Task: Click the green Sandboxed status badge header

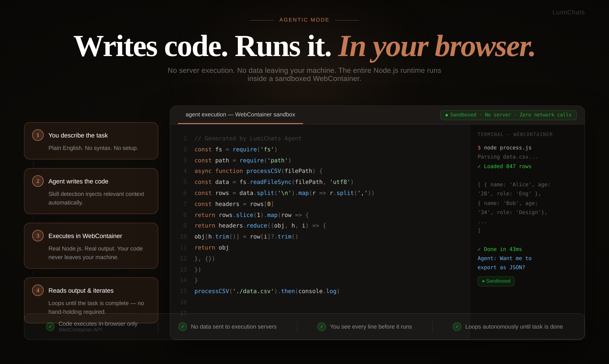Action: click(508, 115)
